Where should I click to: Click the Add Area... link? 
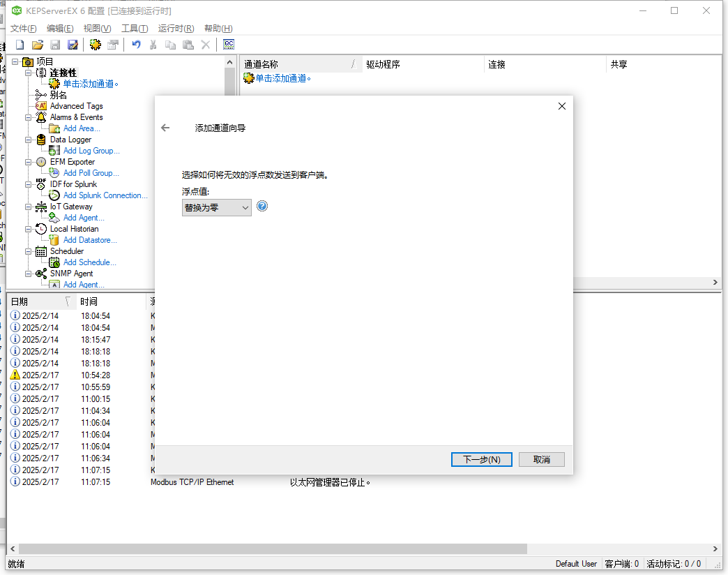coord(82,128)
